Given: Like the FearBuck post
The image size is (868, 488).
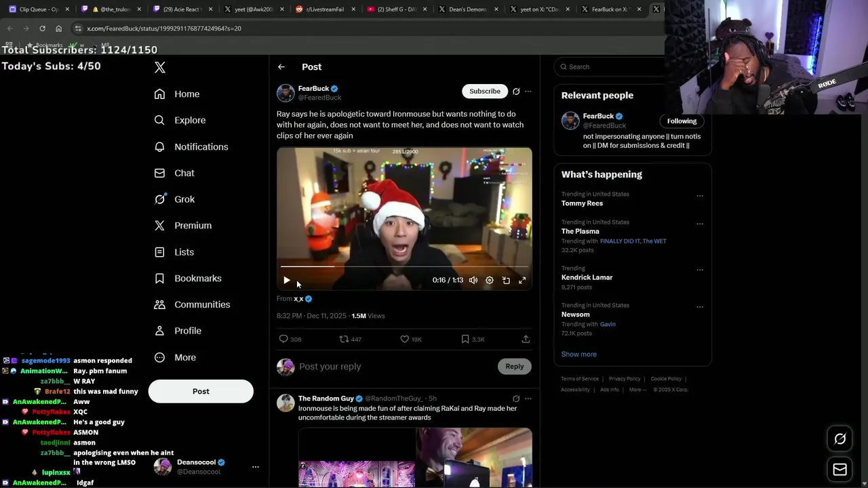Looking at the screenshot, I should [x=405, y=339].
